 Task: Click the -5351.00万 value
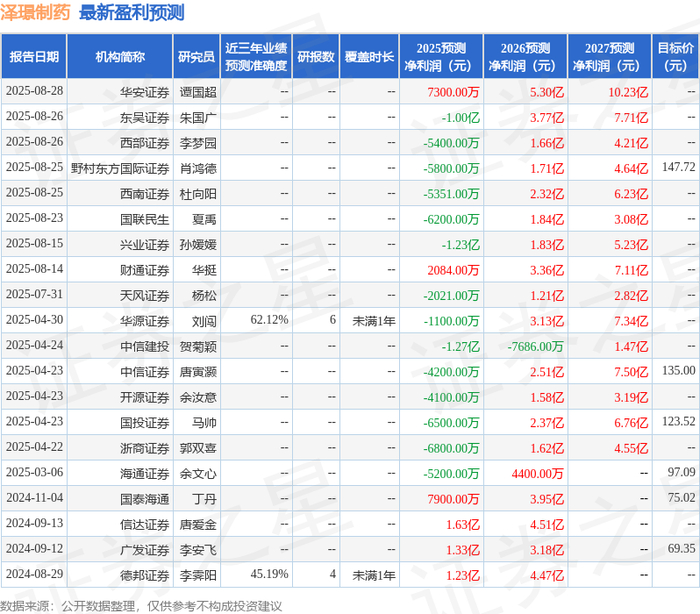tap(451, 194)
